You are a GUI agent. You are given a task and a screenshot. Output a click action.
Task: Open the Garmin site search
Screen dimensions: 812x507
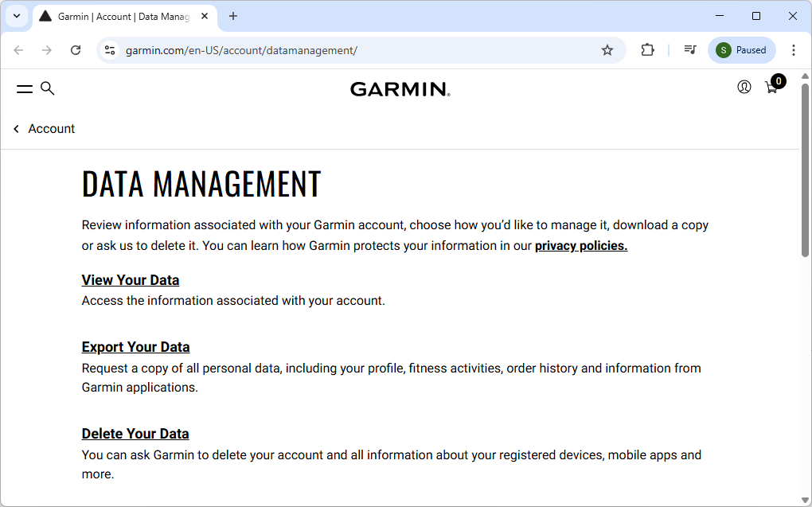pos(48,88)
